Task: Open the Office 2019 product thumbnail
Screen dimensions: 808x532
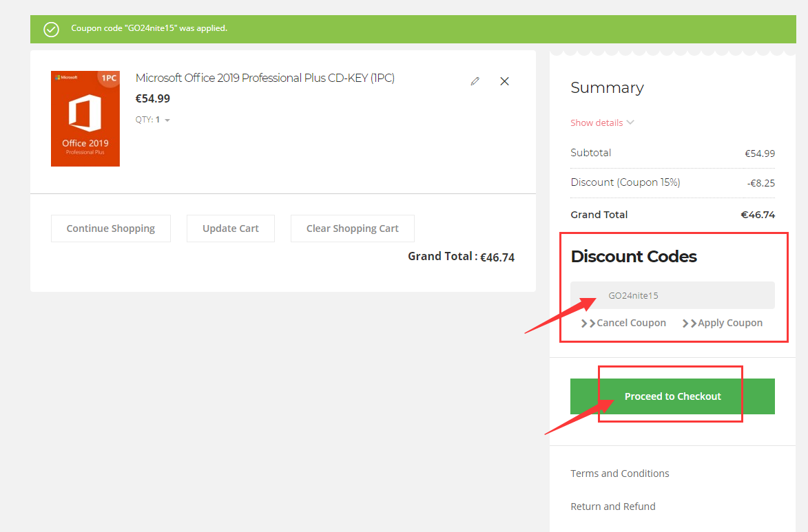Action: tap(85, 118)
